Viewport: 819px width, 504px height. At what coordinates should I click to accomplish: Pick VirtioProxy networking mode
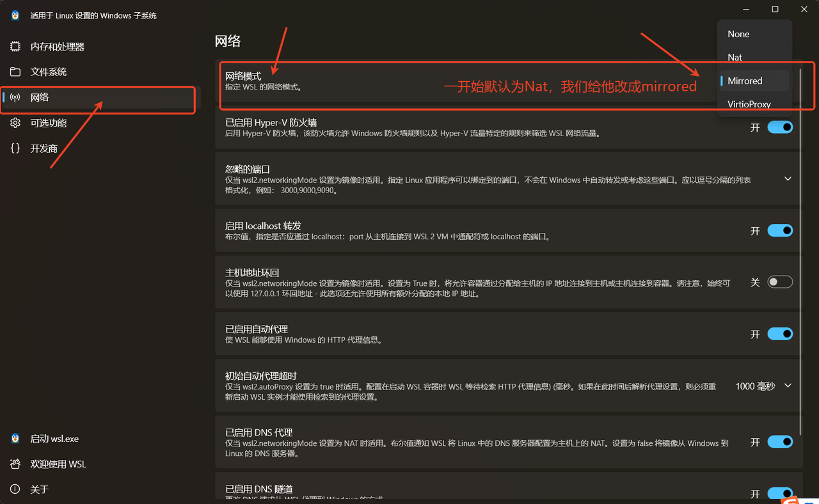point(754,104)
